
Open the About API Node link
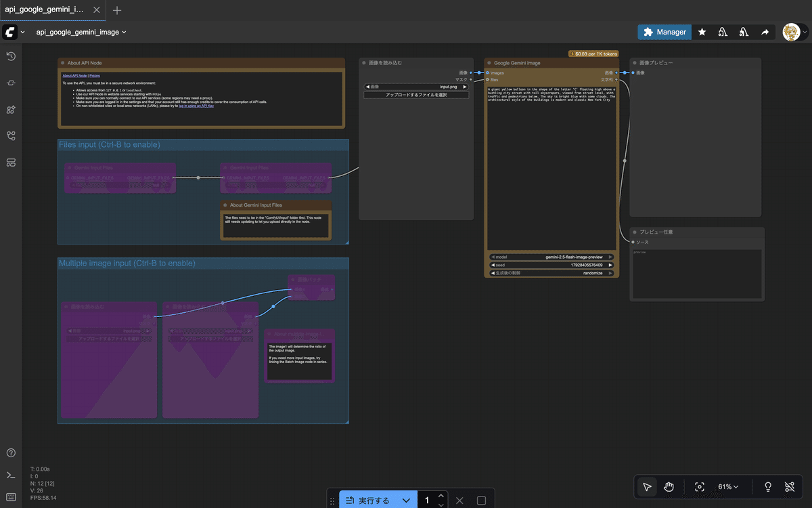tap(74, 76)
